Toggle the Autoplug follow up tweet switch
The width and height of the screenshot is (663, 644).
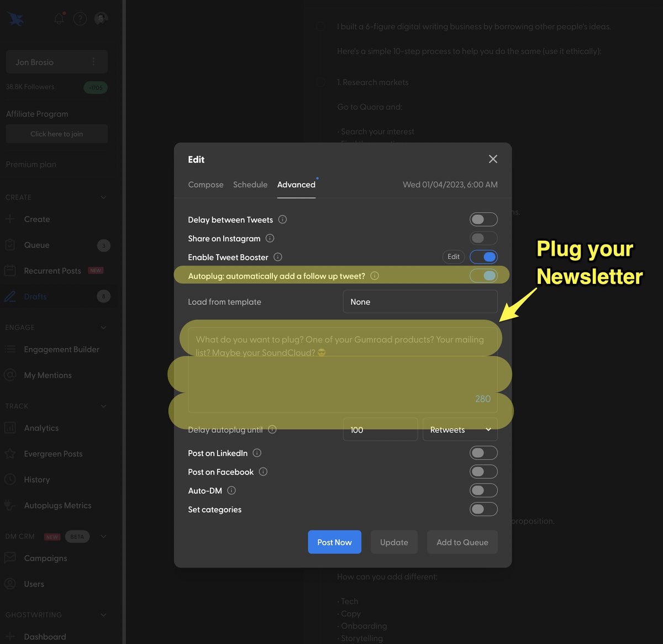[x=483, y=276]
